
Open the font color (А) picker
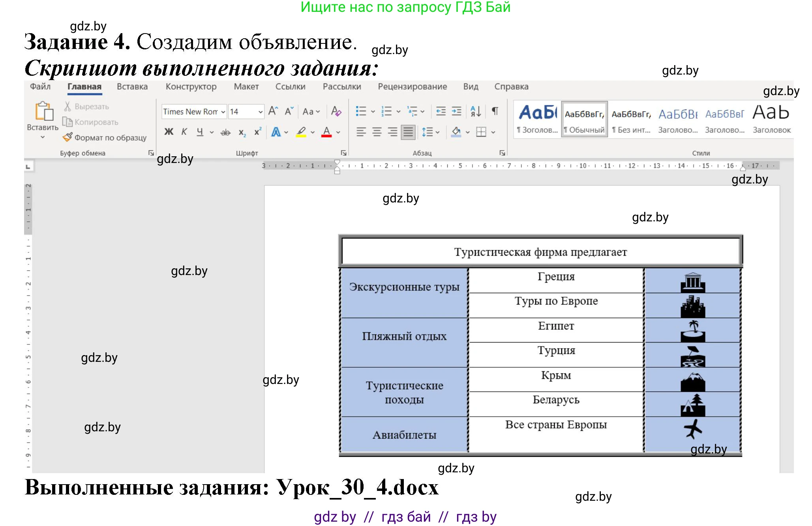click(326, 132)
